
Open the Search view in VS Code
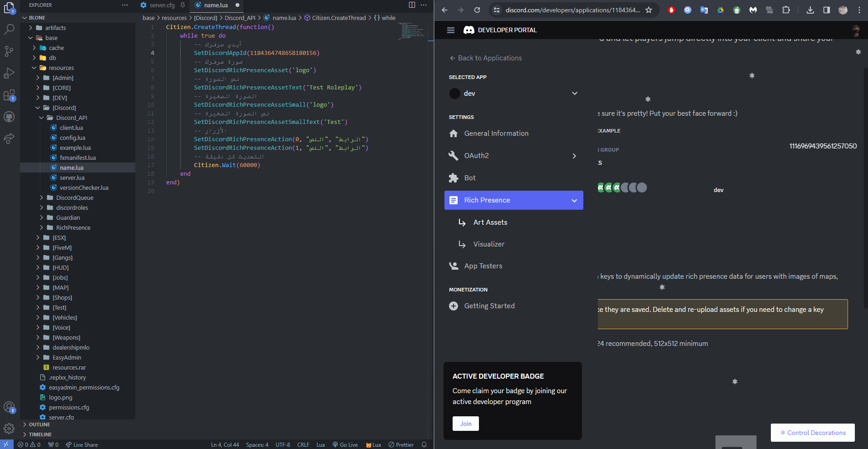tap(9, 30)
